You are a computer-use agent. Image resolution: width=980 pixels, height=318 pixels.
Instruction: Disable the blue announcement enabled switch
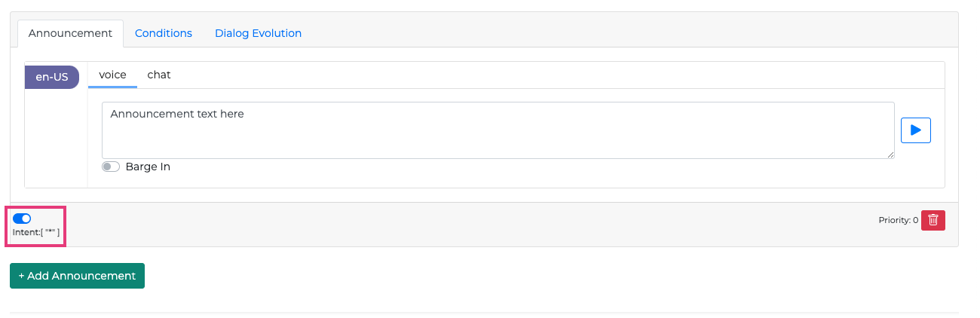click(x=22, y=219)
